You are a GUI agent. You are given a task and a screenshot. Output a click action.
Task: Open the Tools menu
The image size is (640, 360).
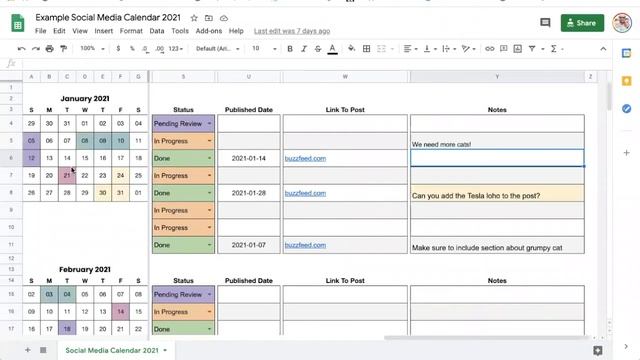(x=180, y=31)
